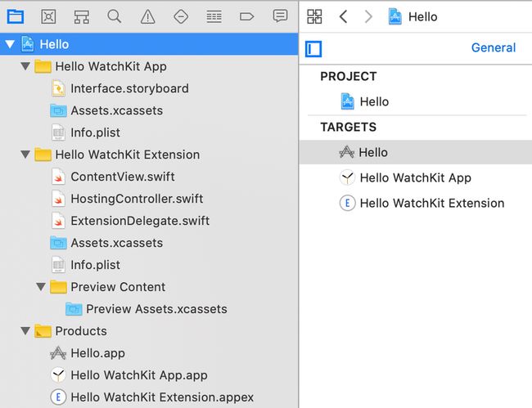The image size is (532, 408).
Task: Switch to the General tab
Action: (x=494, y=47)
